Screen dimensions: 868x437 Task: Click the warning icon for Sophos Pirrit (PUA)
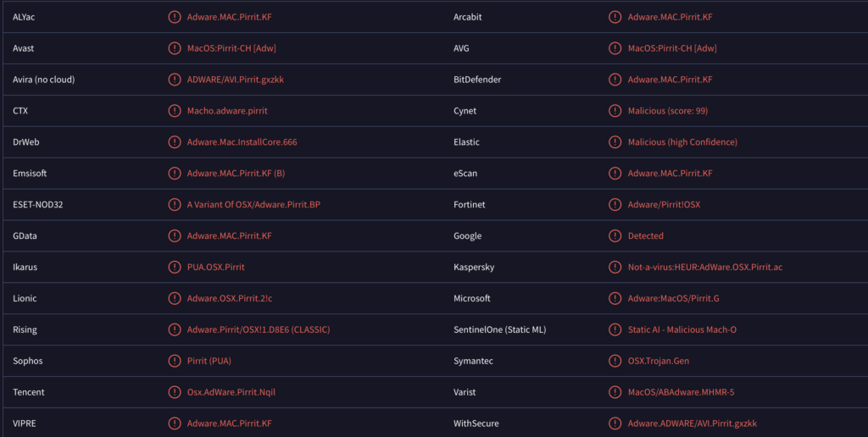(175, 361)
